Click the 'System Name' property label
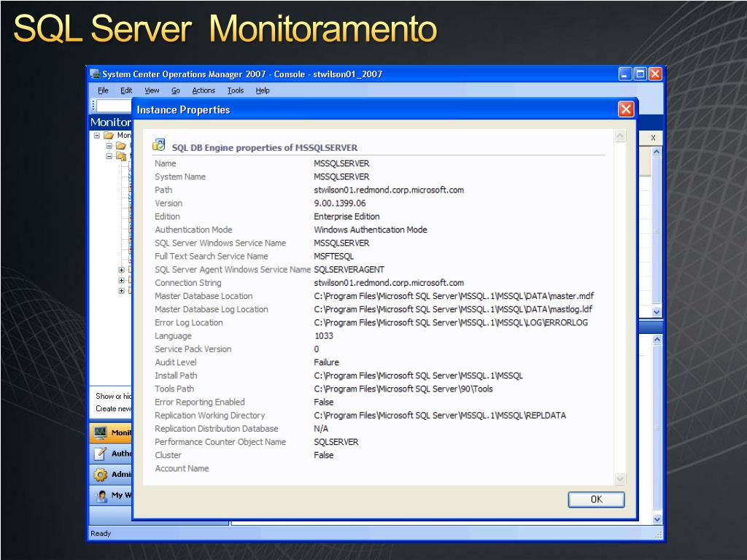This screenshot has height=560, width=747. [x=180, y=176]
